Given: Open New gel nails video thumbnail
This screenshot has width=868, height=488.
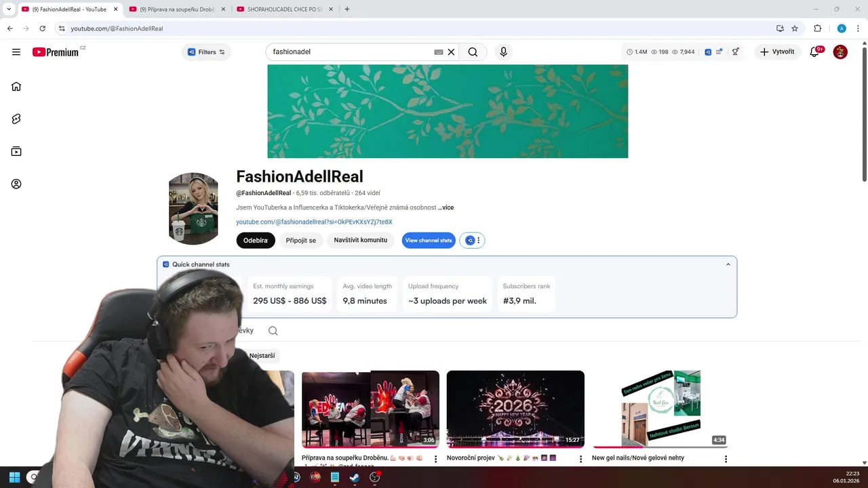Looking at the screenshot, I should [660, 409].
